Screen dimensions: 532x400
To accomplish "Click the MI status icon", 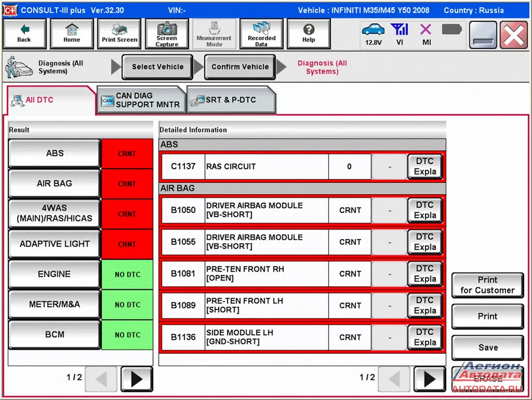I will pyautogui.click(x=426, y=34).
